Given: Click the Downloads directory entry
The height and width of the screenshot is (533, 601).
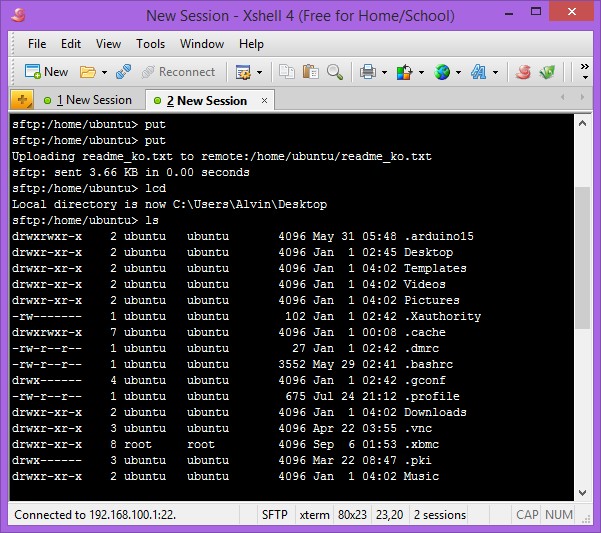Looking at the screenshot, I should click(435, 412).
